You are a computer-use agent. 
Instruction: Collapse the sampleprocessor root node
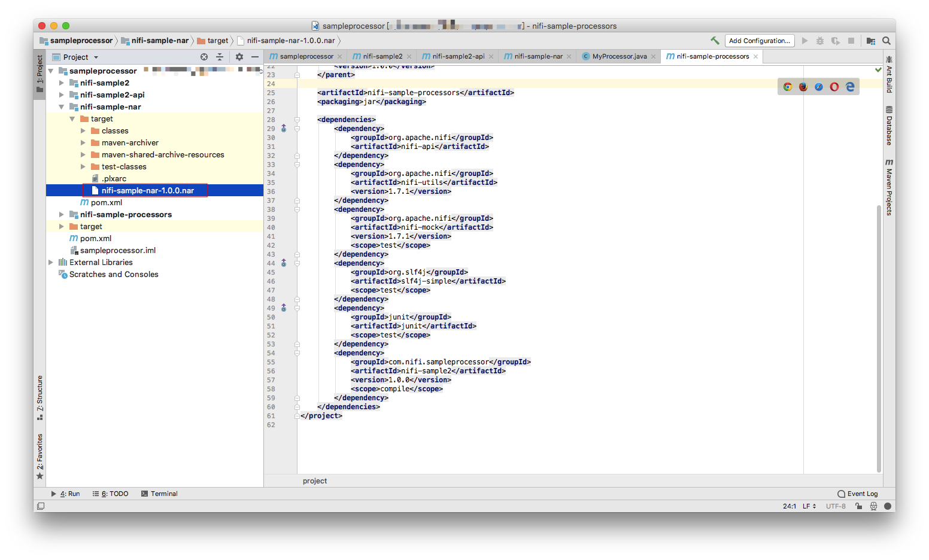tap(51, 71)
